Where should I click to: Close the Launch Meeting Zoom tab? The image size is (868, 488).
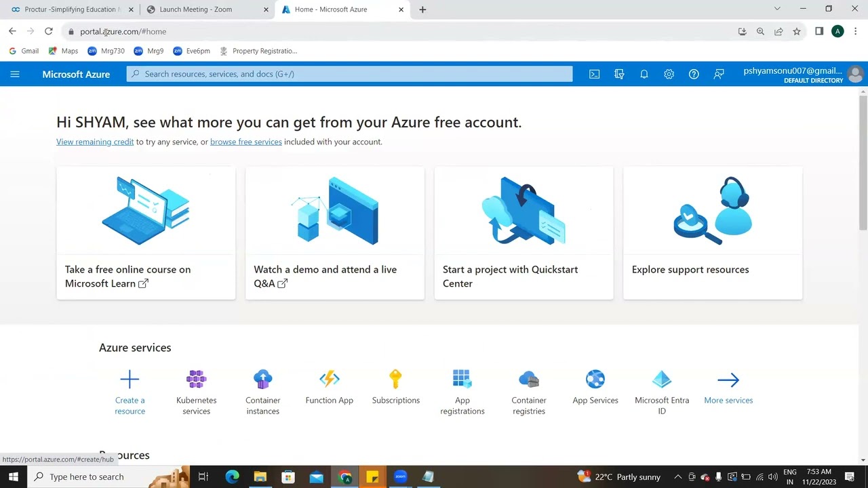click(x=266, y=9)
